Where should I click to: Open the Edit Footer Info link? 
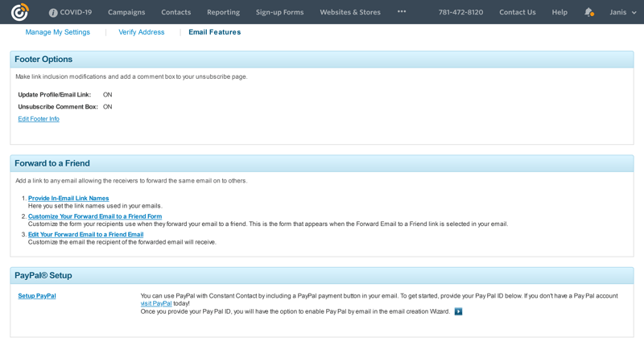coord(39,119)
